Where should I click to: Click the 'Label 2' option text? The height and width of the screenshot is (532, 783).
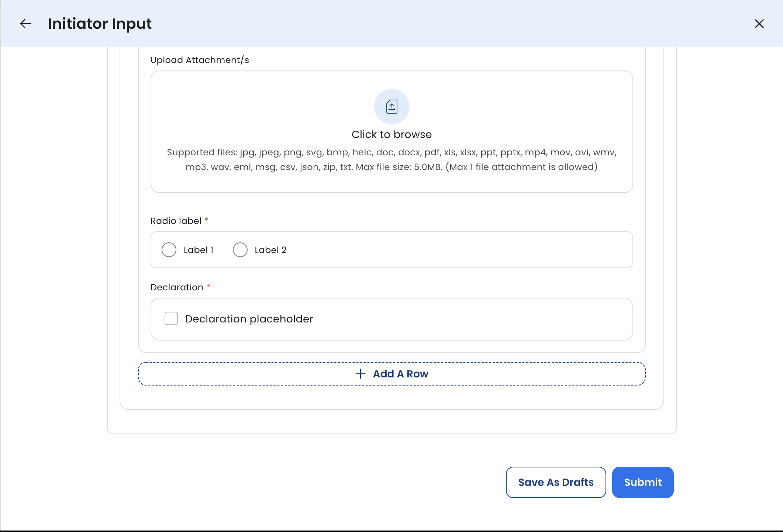(270, 250)
